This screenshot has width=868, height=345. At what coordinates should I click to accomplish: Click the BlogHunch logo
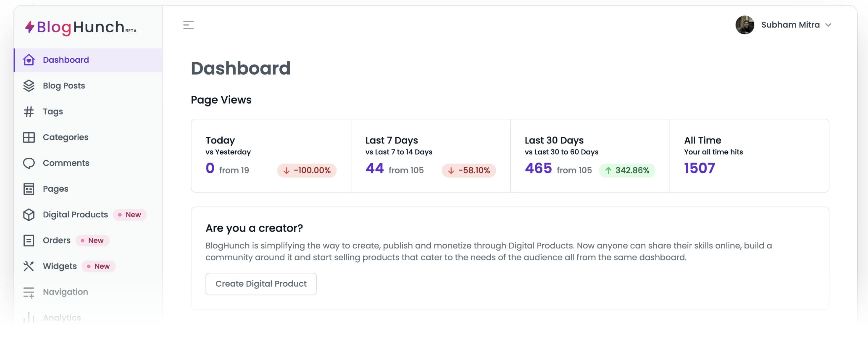tap(81, 27)
